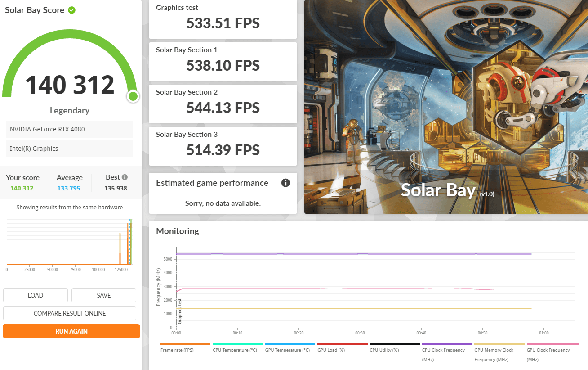Click the Average score value 133 795
The width and height of the screenshot is (588, 370).
pos(69,188)
